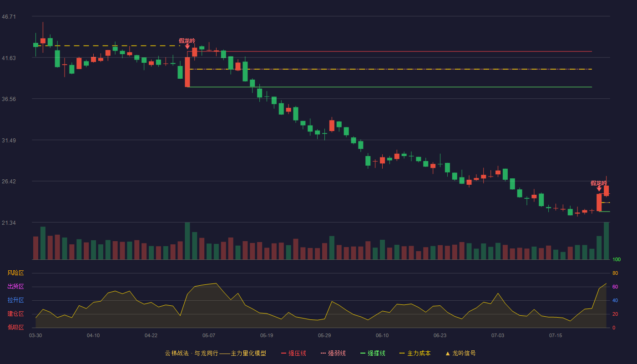This screenshot has height=364, width=637.
Task: Click the red 强压线 legend line icon
Action: [283, 353]
